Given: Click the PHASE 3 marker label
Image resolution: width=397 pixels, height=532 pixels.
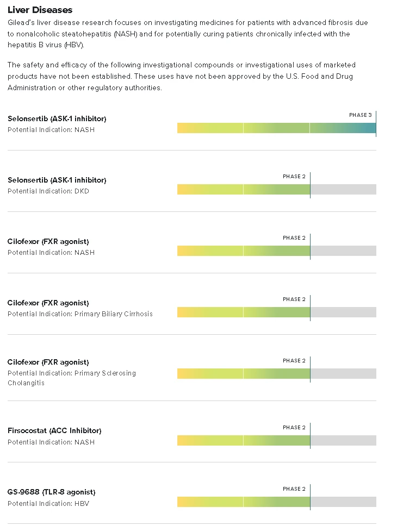Looking at the screenshot, I should click(360, 115).
